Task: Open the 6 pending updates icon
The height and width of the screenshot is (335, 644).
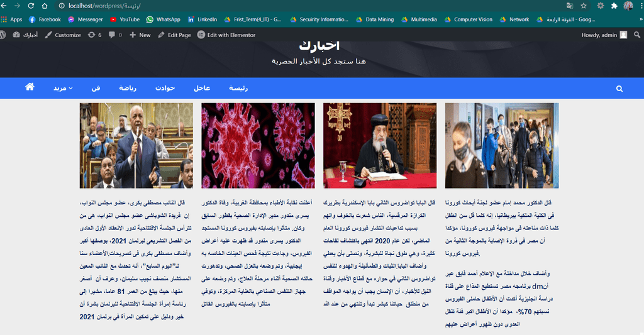Action: point(94,35)
